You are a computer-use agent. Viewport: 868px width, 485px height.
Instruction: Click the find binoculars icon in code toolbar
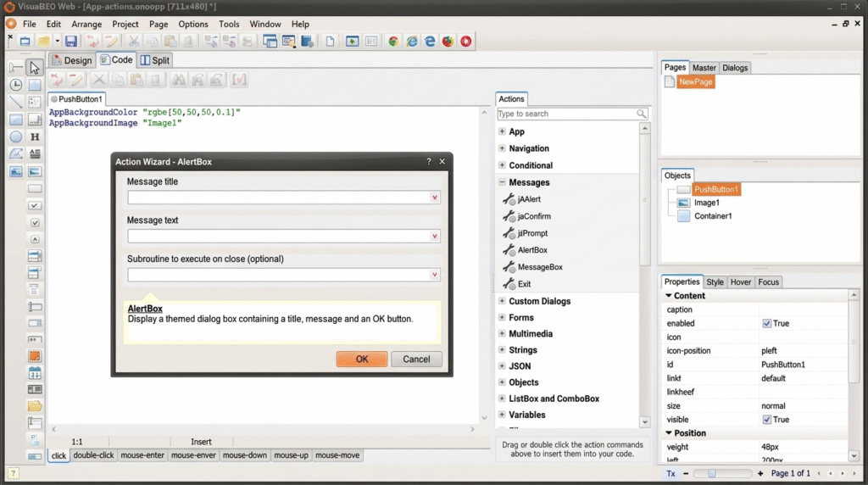click(x=178, y=80)
